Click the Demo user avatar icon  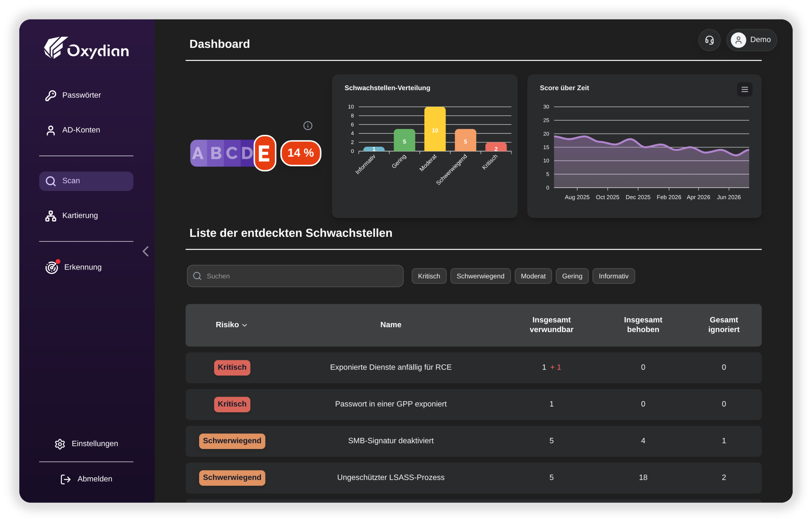point(738,40)
